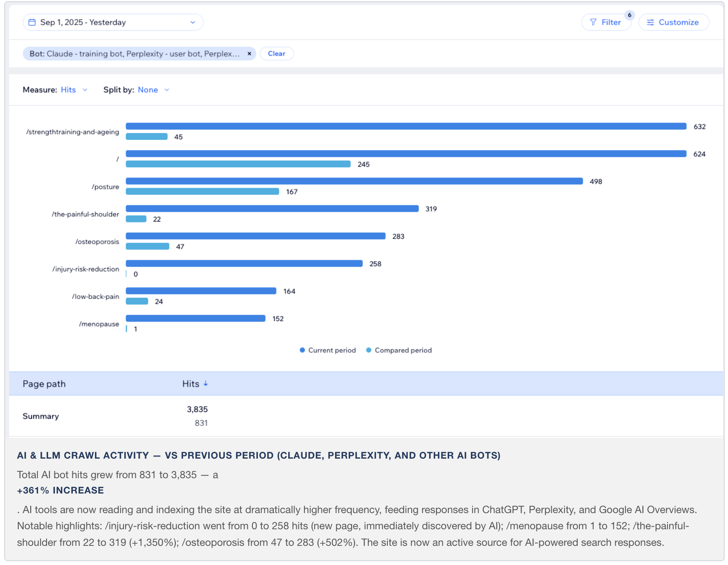
Task: Clear all applied filters
Action: [x=277, y=54]
